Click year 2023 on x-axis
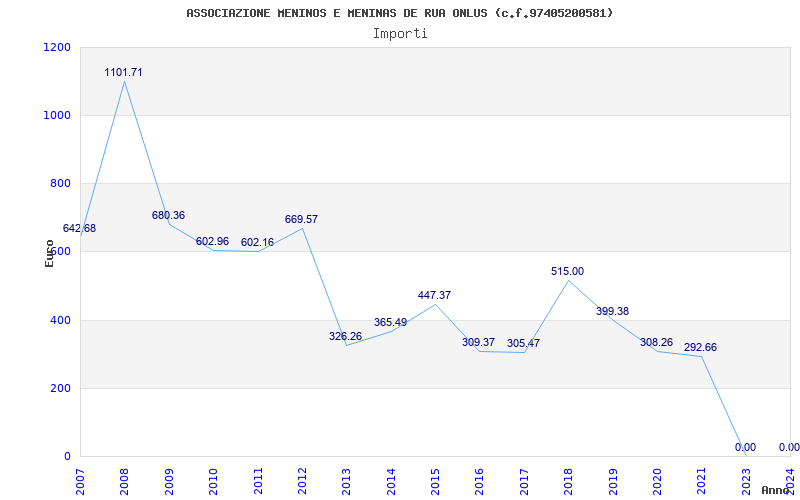Viewport: 800px width, 500px height. tap(746, 481)
